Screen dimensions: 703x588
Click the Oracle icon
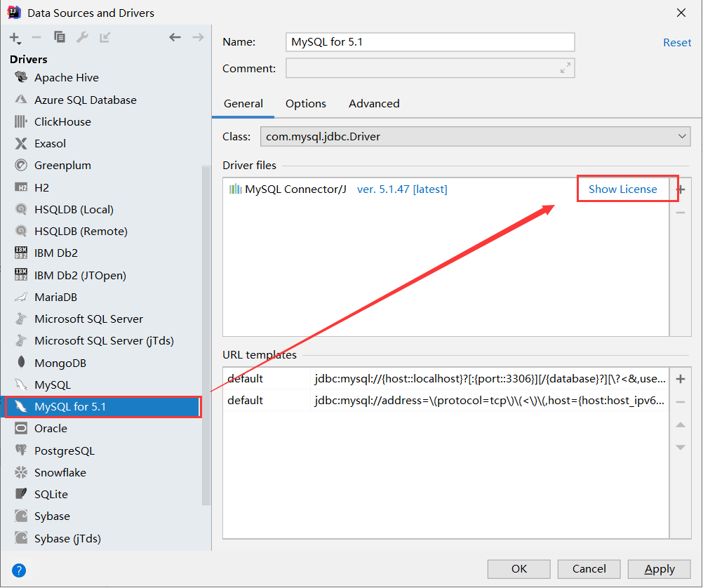pos(21,428)
